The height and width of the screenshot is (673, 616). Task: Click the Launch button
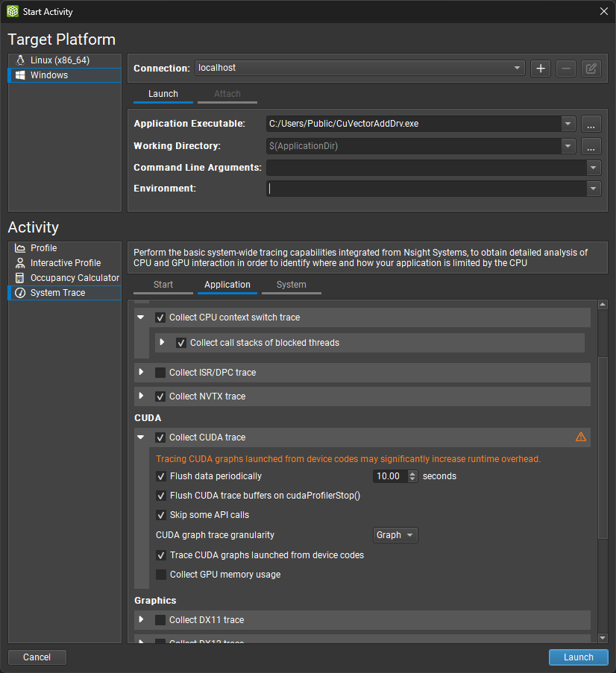coord(578,657)
